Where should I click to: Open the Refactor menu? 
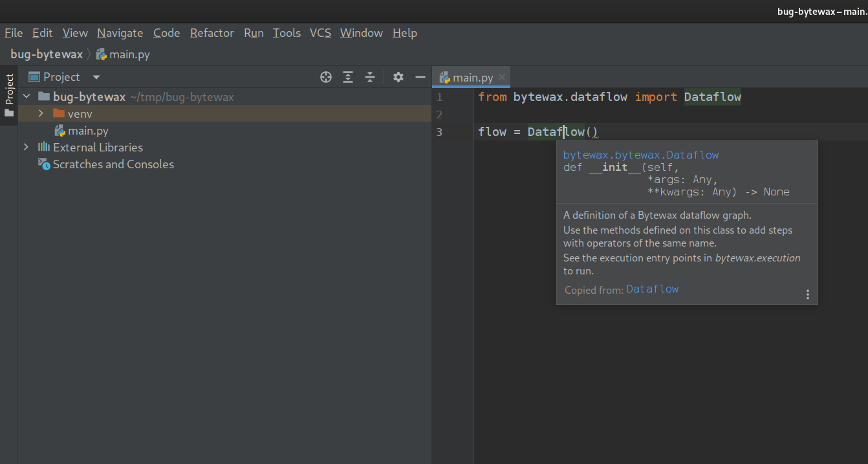[x=212, y=33]
